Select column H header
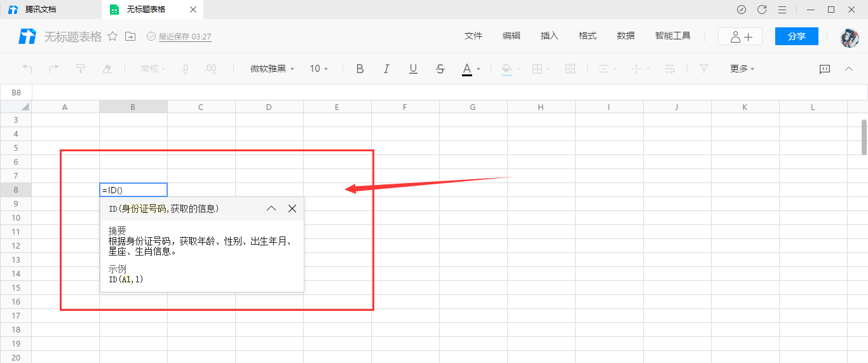Screen dimensions: 868x363 pos(541,107)
